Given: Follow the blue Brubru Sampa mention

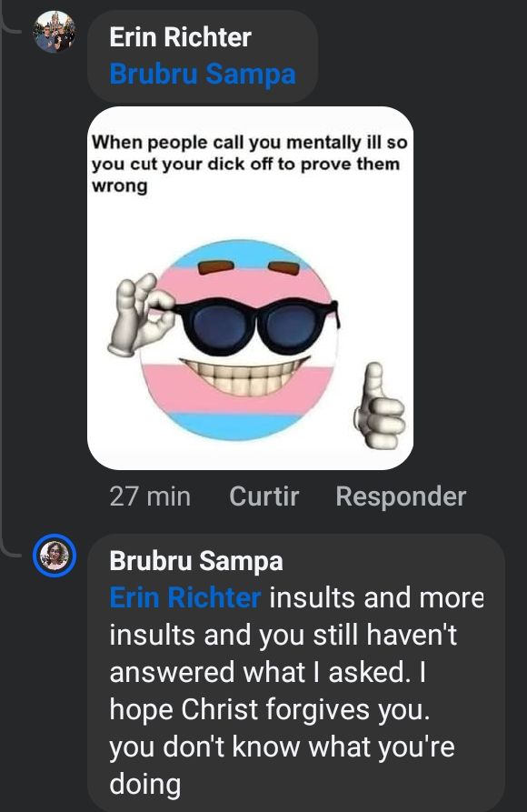Looking at the screenshot, I should [203, 74].
